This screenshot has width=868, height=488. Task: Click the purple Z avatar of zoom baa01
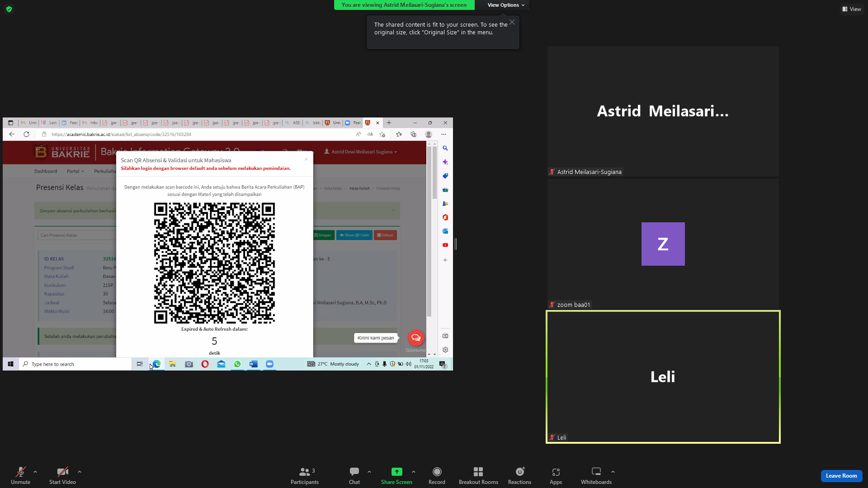tap(663, 244)
